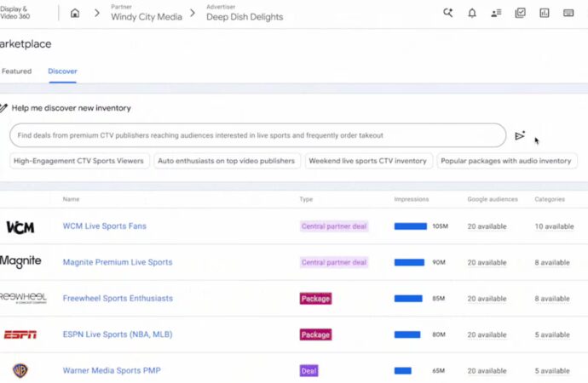Click 20 available audiences in ESPN row
This screenshot has height=383, width=588.
click(x=487, y=334)
